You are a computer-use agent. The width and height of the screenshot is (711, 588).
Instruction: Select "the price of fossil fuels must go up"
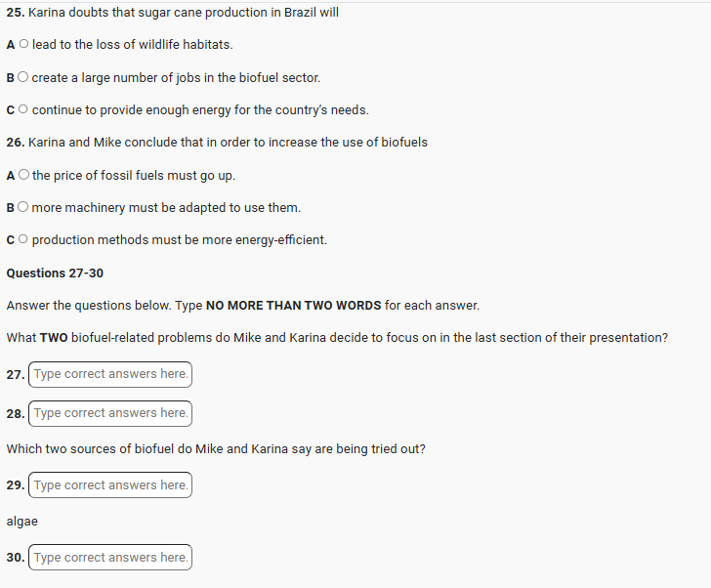(23, 176)
